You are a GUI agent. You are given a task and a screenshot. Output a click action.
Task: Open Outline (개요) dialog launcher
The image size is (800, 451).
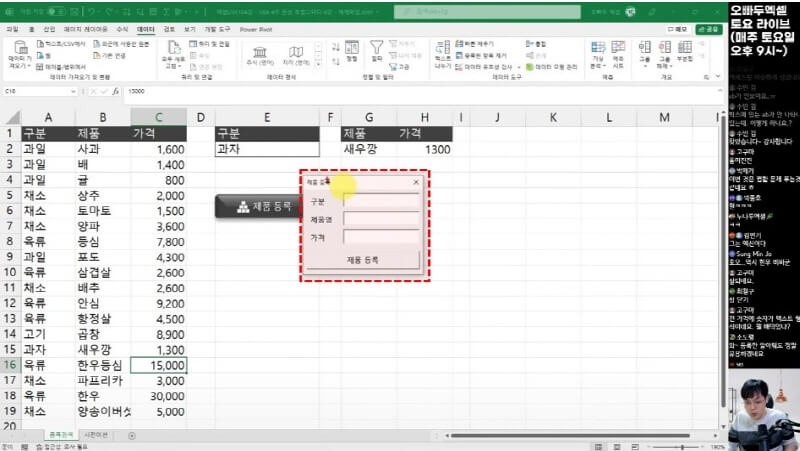(707, 77)
